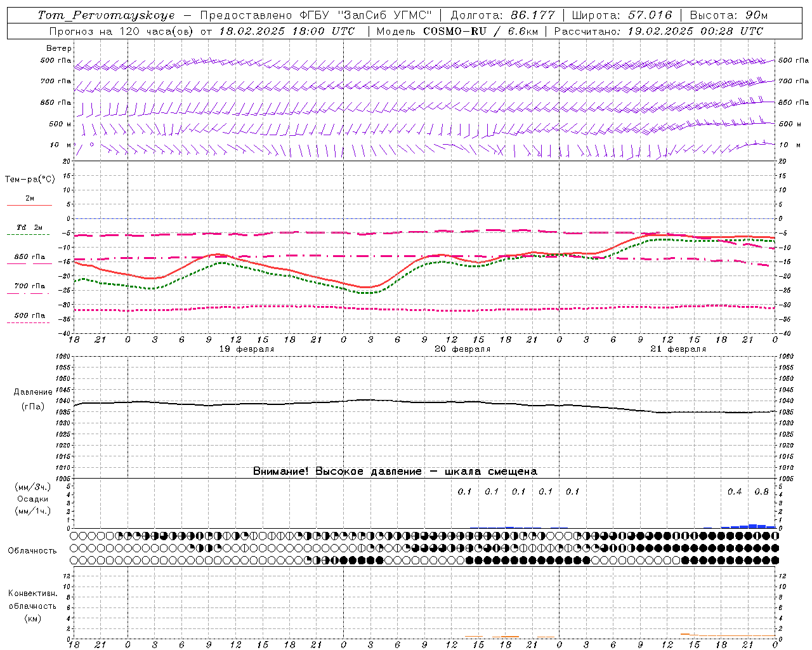Screen dimensions: 812x650
Task: Click the Облачность cloud cover label
Action: [32, 551]
